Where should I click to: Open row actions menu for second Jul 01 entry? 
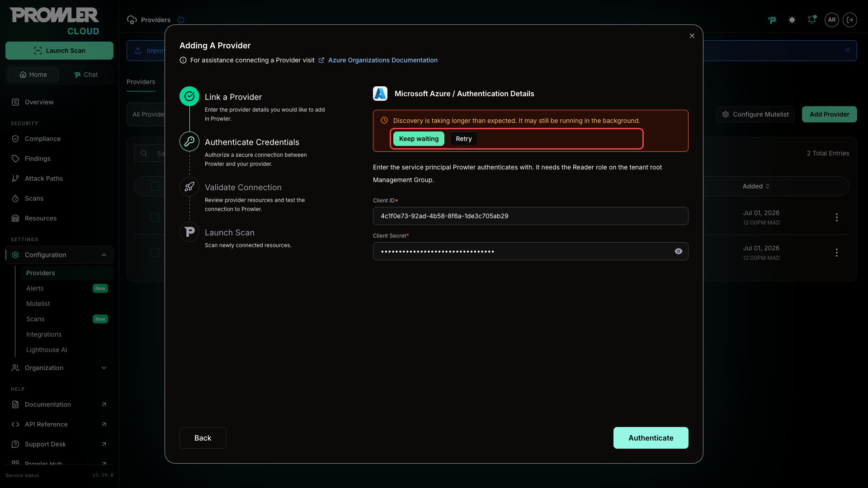(x=837, y=253)
